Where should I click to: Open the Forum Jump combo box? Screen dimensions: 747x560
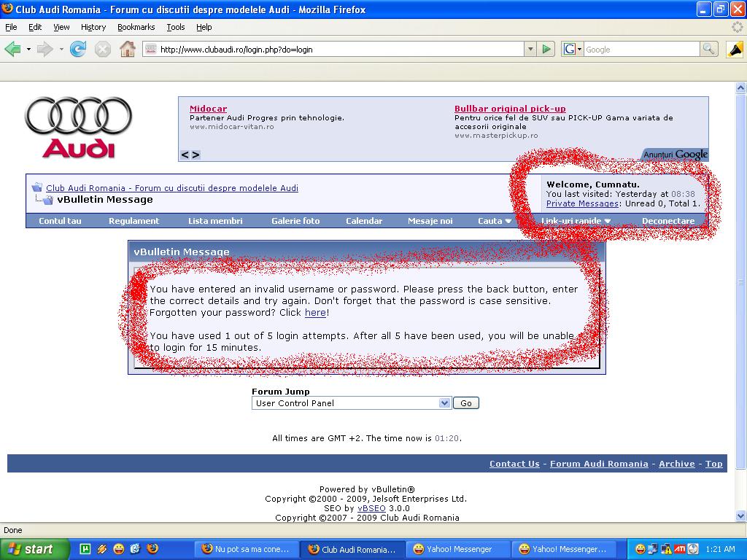[351, 403]
